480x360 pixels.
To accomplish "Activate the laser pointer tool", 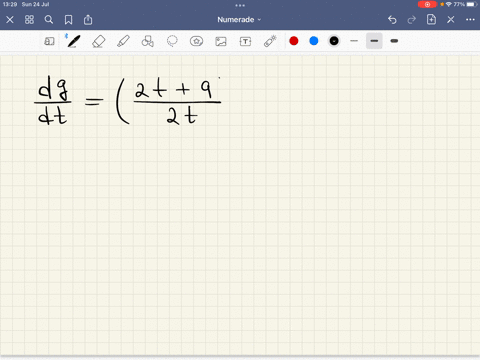I will coord(270,41).
